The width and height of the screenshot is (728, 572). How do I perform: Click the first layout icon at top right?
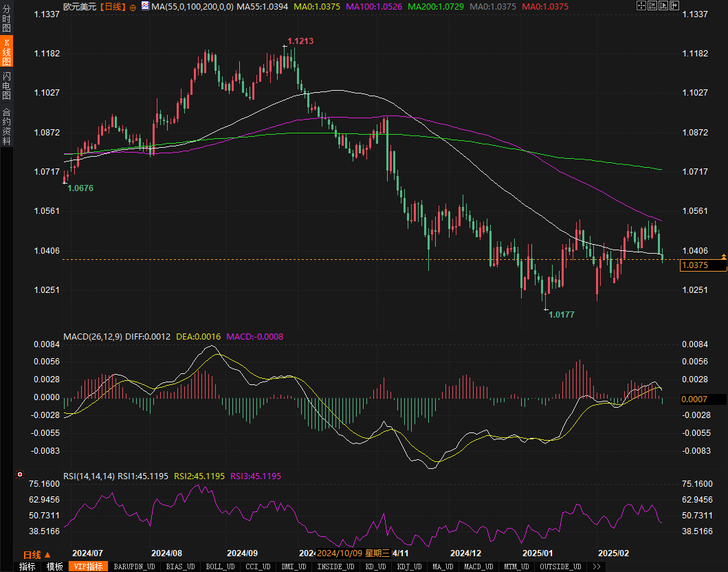(641, 6)
